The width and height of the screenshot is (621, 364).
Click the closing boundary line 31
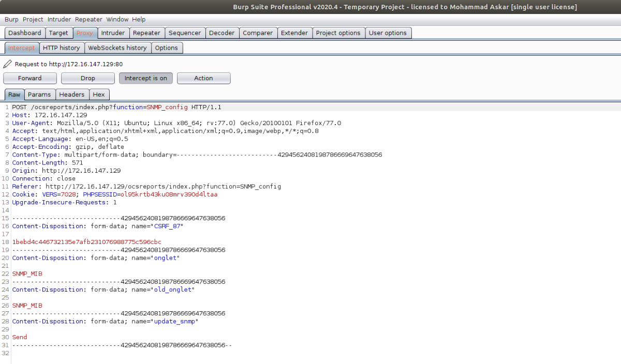pyautogui.click(x=122, y=345)
